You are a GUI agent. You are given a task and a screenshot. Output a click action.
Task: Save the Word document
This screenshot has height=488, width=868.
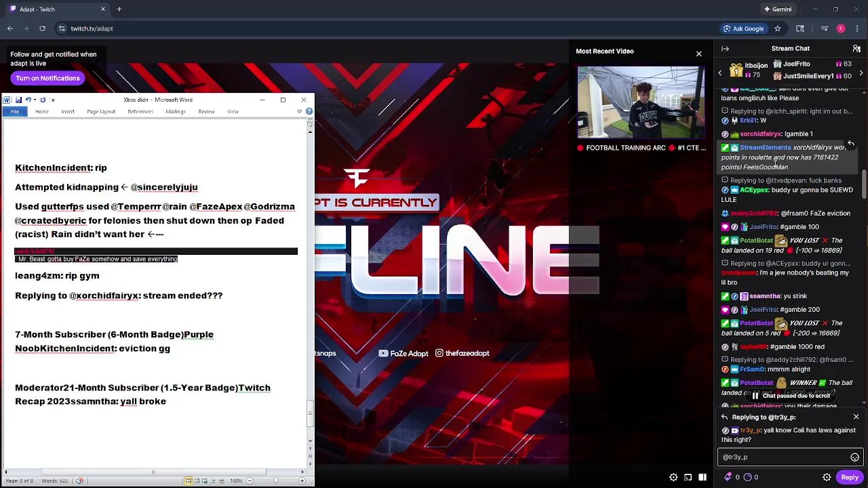18,100
